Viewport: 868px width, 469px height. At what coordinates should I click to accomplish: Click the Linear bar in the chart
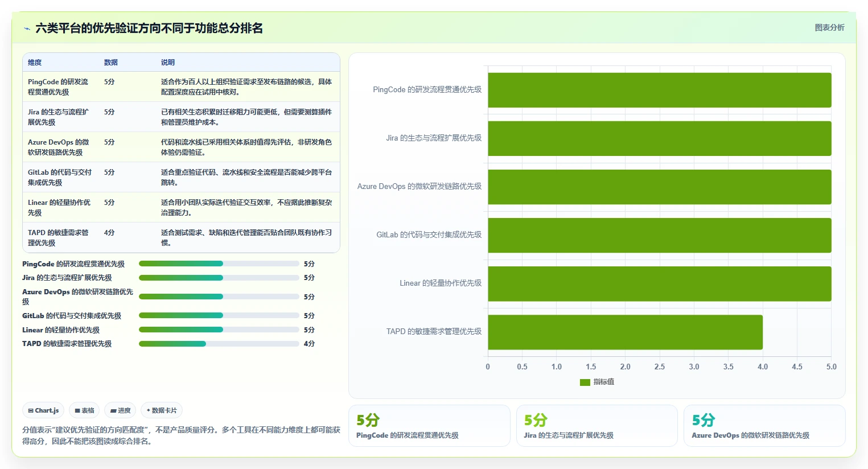pos(660,283)
